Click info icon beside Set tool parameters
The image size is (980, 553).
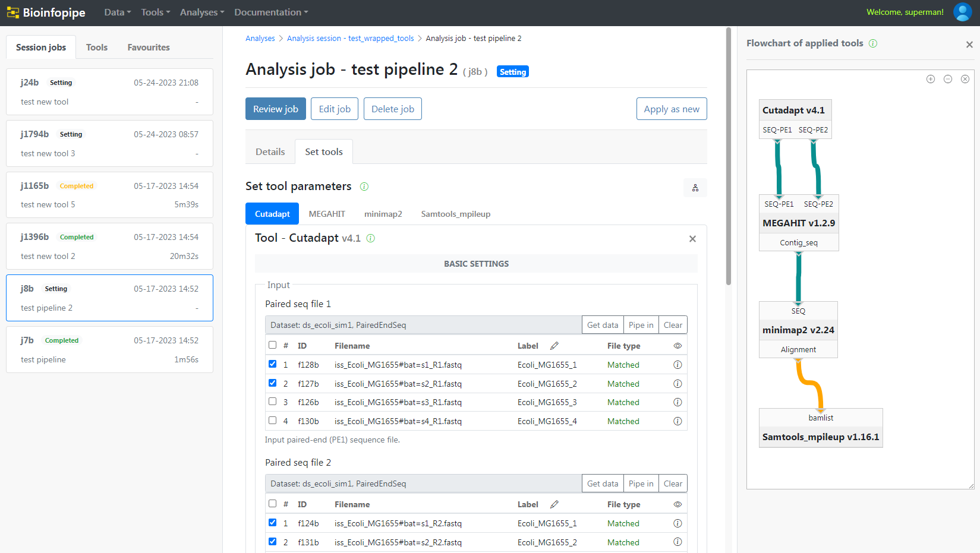[364, 187]
